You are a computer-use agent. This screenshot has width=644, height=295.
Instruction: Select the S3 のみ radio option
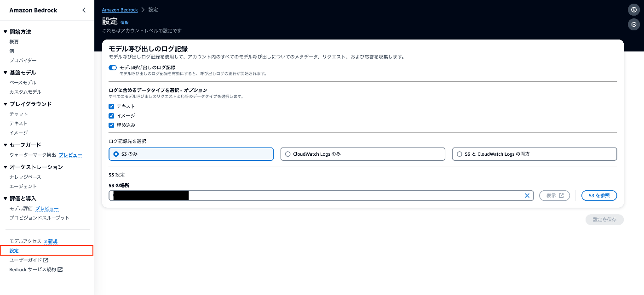coord(191,154)
